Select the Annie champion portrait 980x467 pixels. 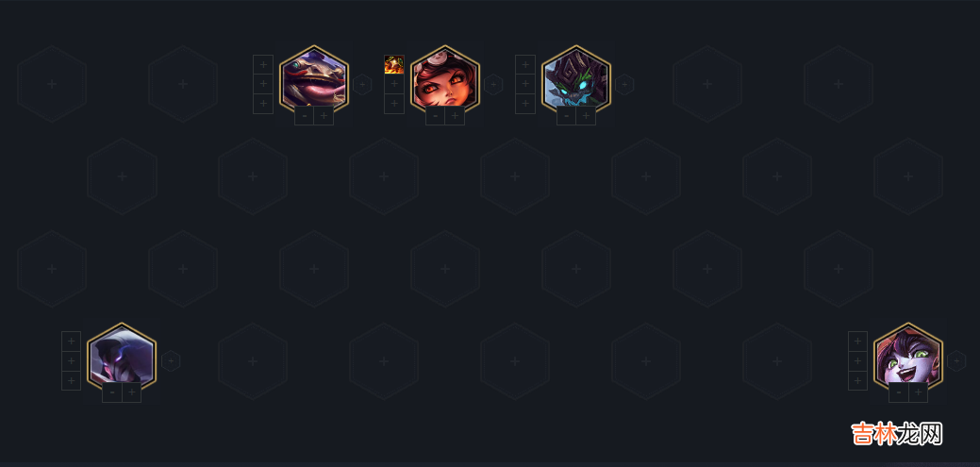[445, 78]
